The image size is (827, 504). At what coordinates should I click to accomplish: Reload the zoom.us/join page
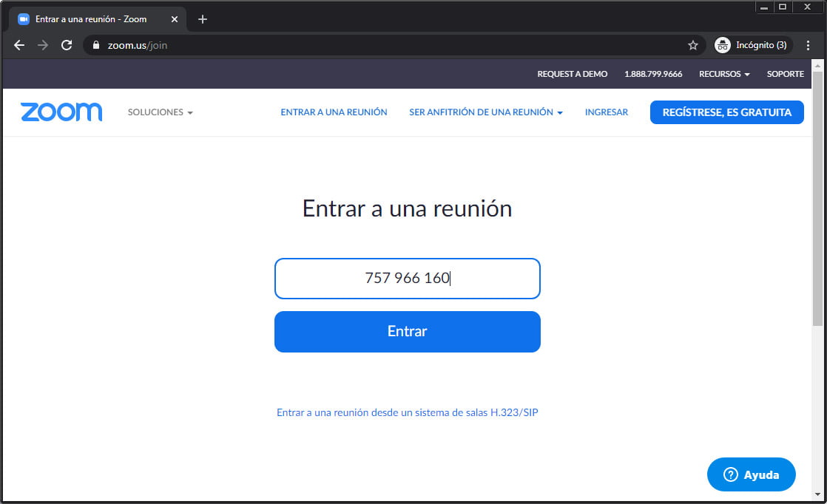click(x=67, y=45)
